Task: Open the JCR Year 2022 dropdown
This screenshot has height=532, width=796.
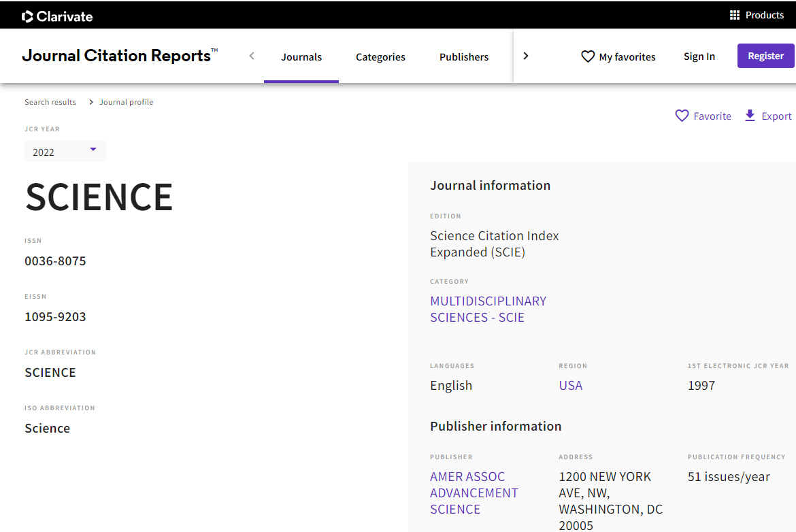Action: click(x=65, y=151)
